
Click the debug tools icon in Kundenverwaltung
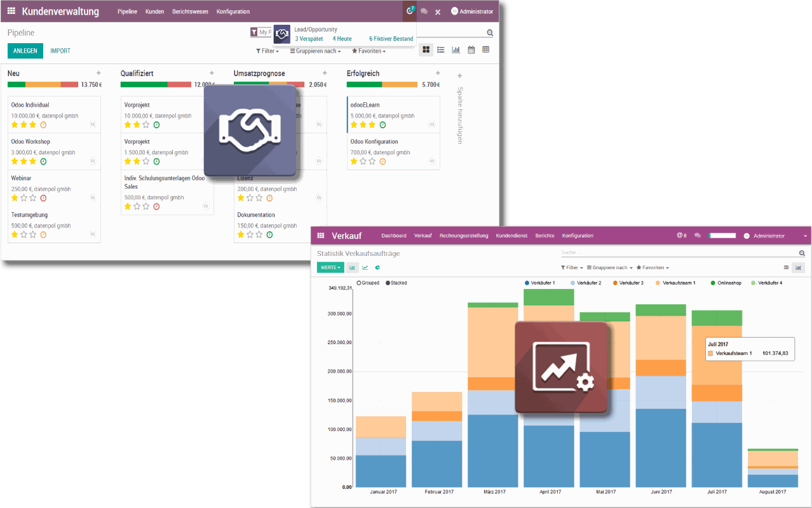438,11
